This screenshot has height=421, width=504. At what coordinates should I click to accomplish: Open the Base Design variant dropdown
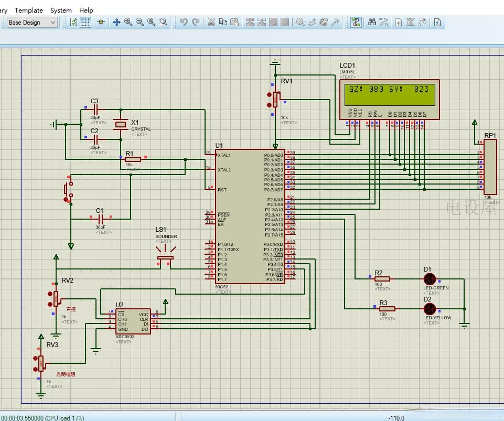[33, 23]
